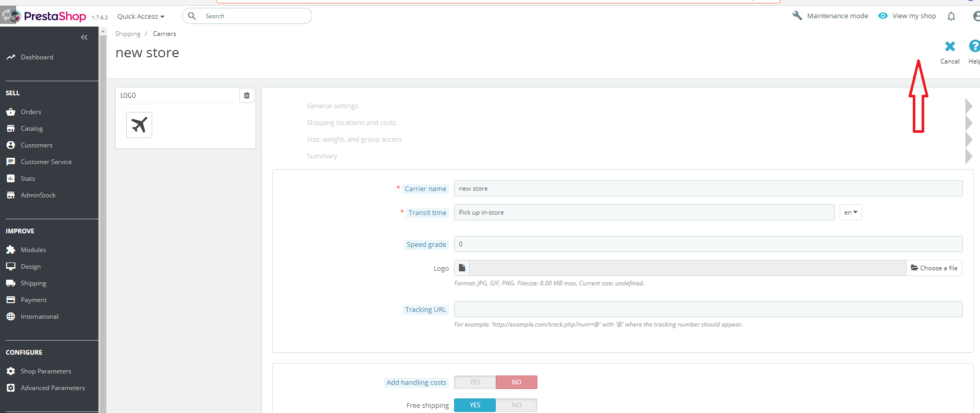Click the Carrier name input field

point(708,189)
